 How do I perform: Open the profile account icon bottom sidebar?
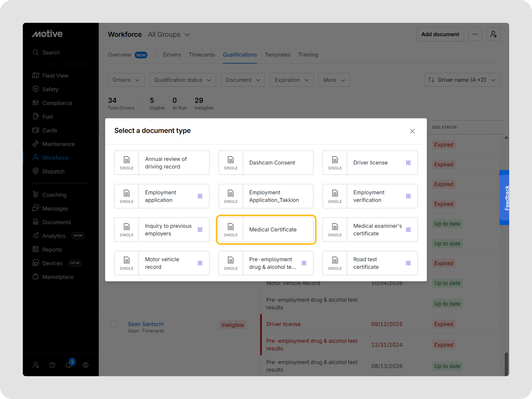pyautogui.click(x=85, y=365)
